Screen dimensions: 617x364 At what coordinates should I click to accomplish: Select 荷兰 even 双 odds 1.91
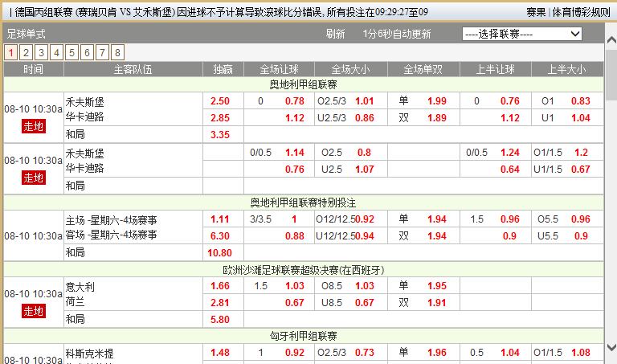tap(437, 303)
